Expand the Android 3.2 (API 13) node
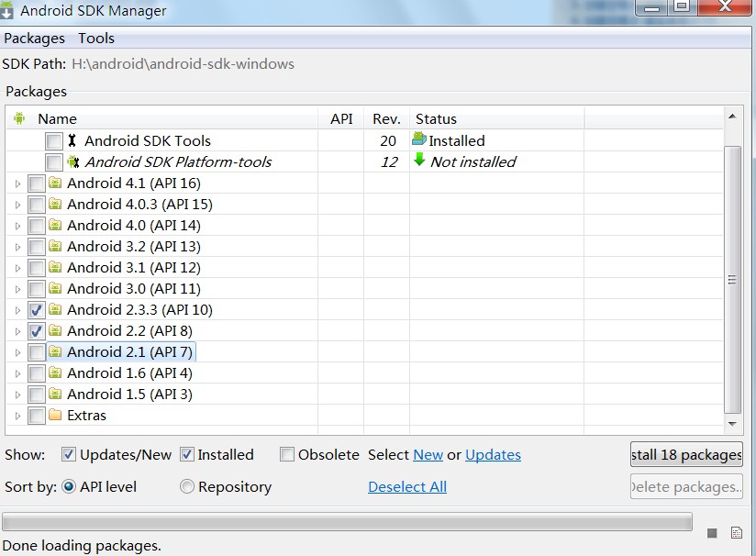Image resolution: width=756 pixels, height=556 pixels. pyautogui.click(x=17, y=247)
